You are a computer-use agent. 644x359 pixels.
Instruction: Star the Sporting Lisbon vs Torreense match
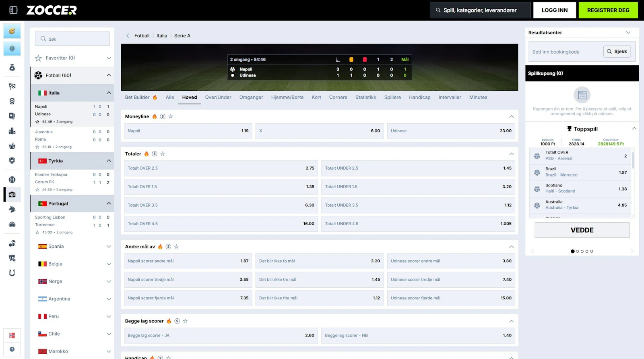(x=37, y=232)
